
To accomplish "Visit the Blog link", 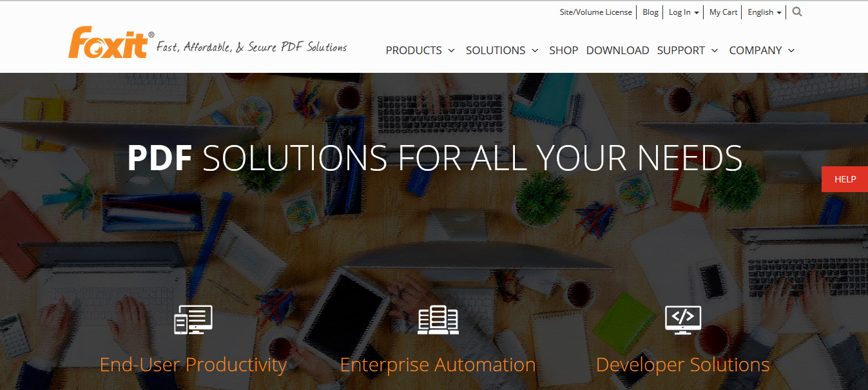I will click(x=651, y=12).
